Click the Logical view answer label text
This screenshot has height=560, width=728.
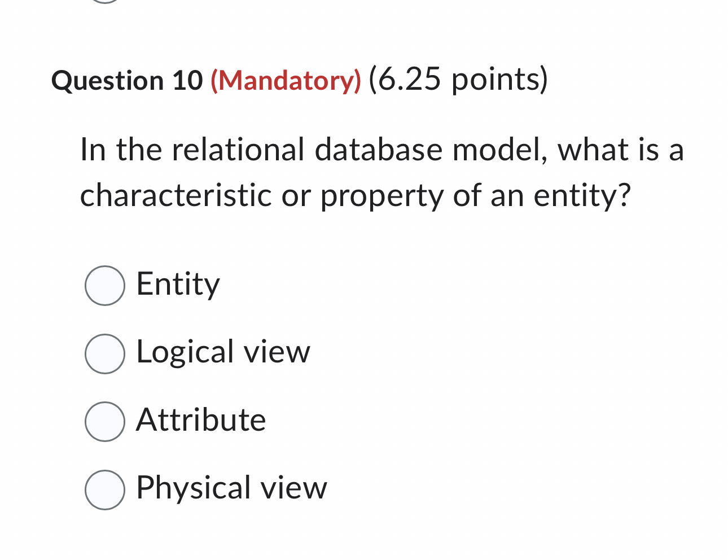222,352
